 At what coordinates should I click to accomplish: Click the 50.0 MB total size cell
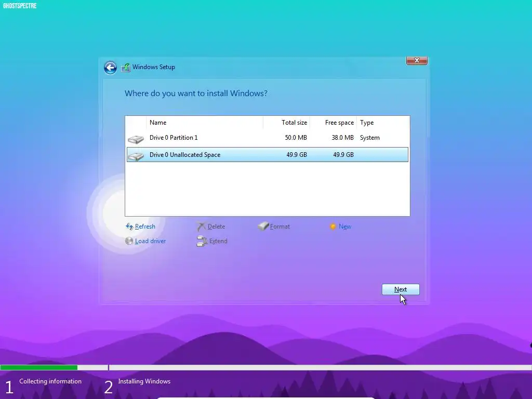click(296, 138)
